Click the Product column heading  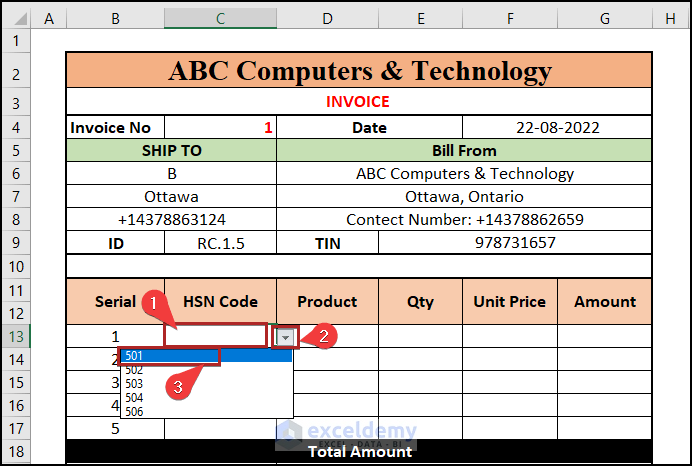point(327,301)
